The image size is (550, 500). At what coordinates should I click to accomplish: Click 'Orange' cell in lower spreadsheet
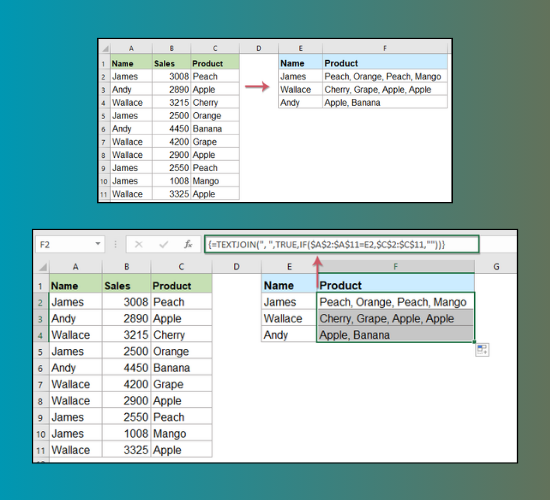coord(181,351)
